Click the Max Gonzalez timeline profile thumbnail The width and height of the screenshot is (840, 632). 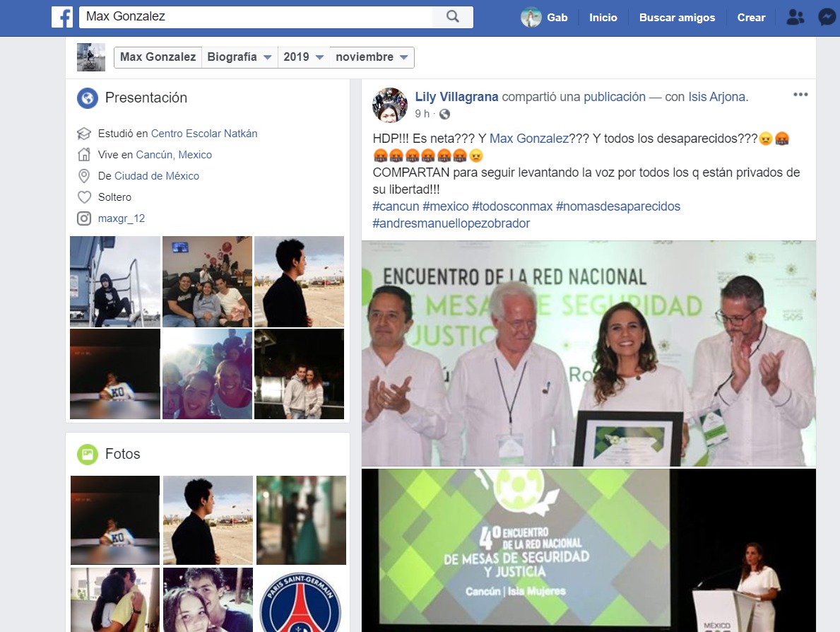[91, 57]
